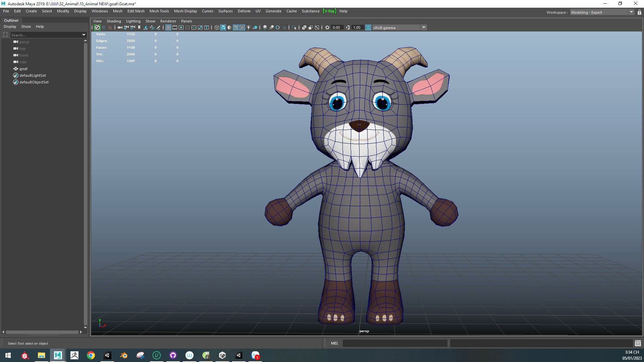The width and height of the screenshot is (644, 362).
Task: Open the viewport Renderer menu
Action: [168, 21]
